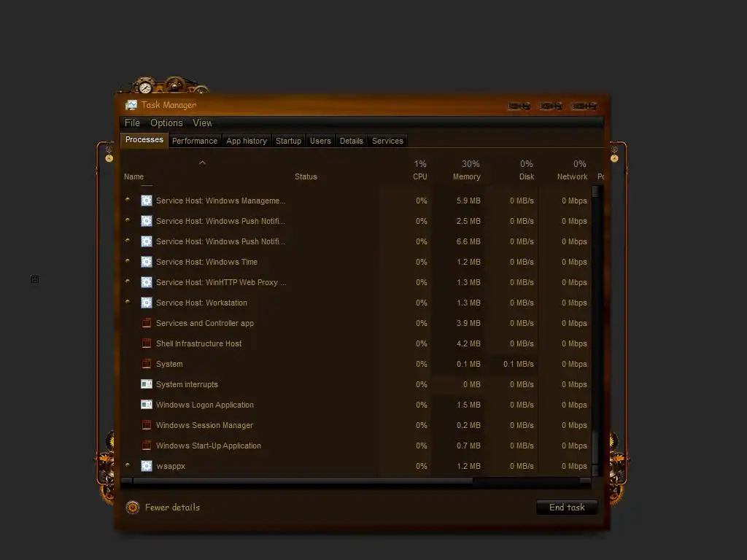747x560 pixels.
Task: Open the File menu
Action: click(x=132, y=122)
